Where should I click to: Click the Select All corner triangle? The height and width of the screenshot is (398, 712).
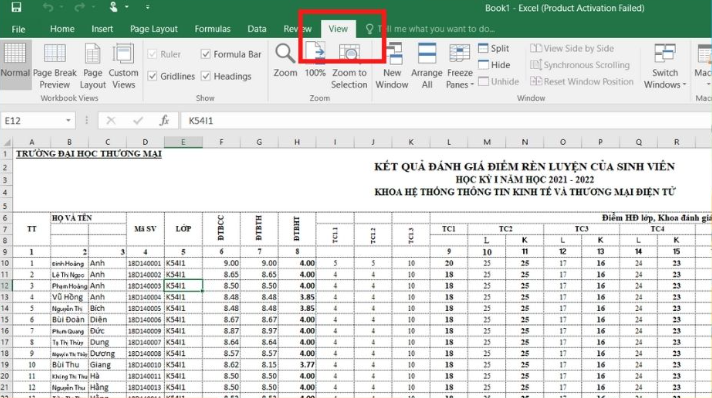(x=6, y=142)
